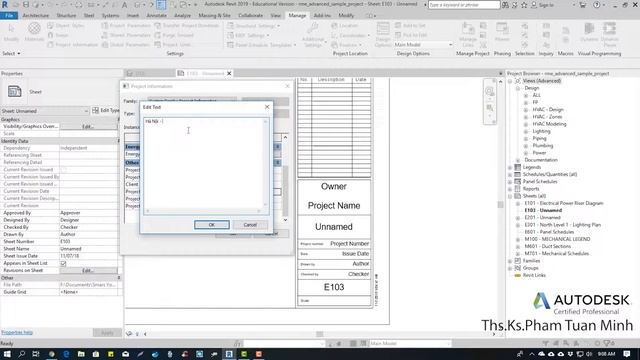
Task: Click the Dynamo icon
Action: click(589, 29)
